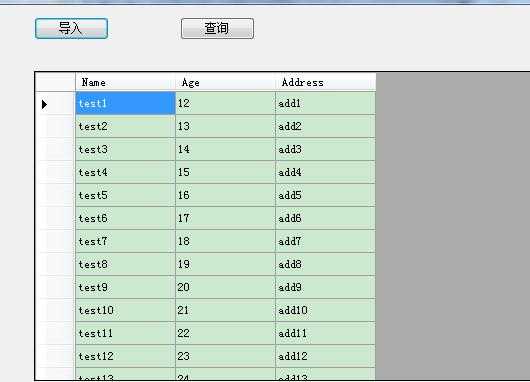Click the row header of the test5 row
This screenshot has width=530, height=382.
[x=55, y=195]
